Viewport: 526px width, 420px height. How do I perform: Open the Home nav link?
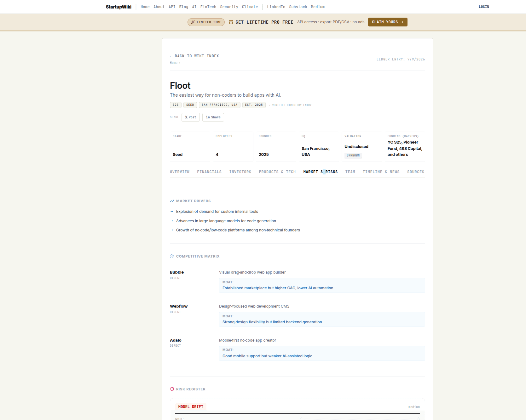click(x=145, y=7)
